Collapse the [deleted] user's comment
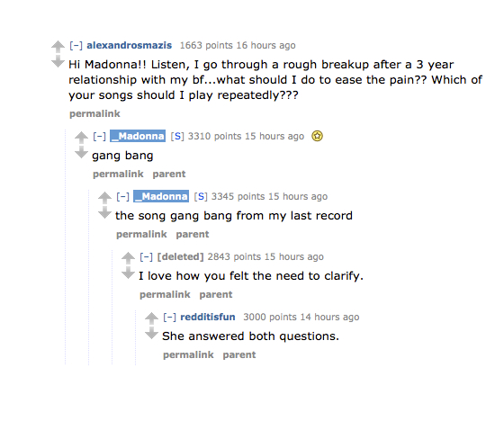Image resolution: width=504 pixels, height=430 pixels. [x=147, y=256]
